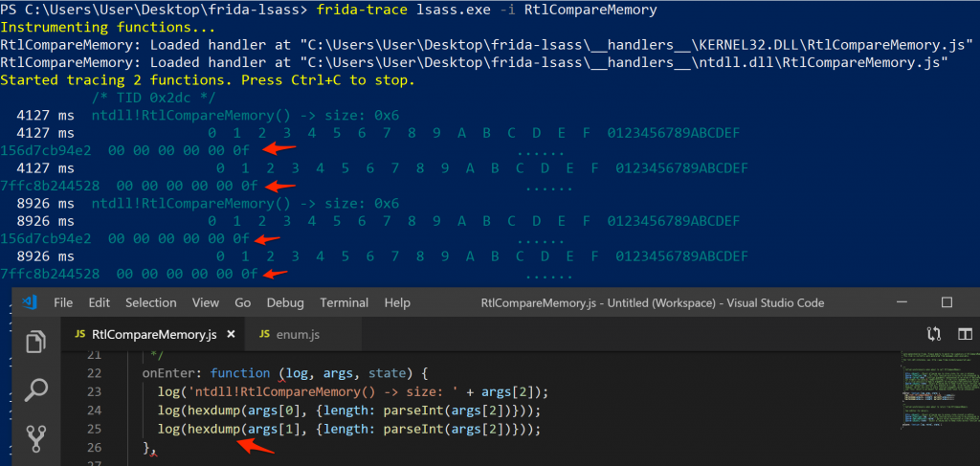Click the Split Editor icon

[964, 335]
